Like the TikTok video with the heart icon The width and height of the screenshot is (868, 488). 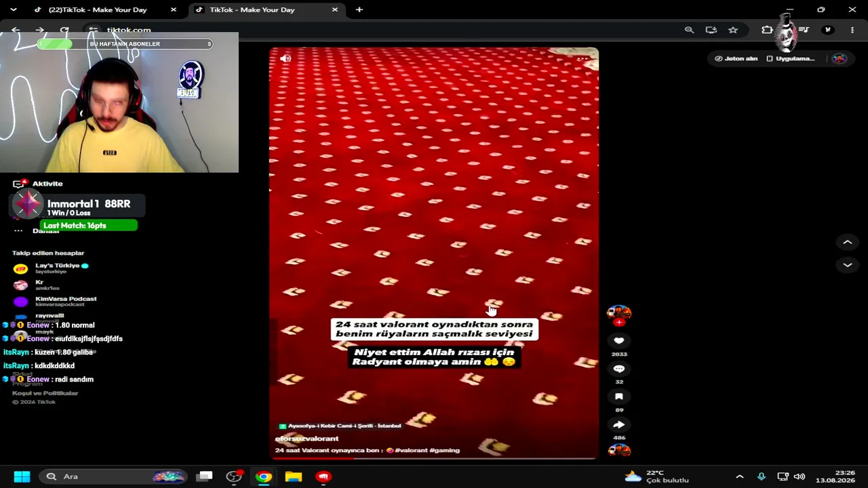[618, 341]
